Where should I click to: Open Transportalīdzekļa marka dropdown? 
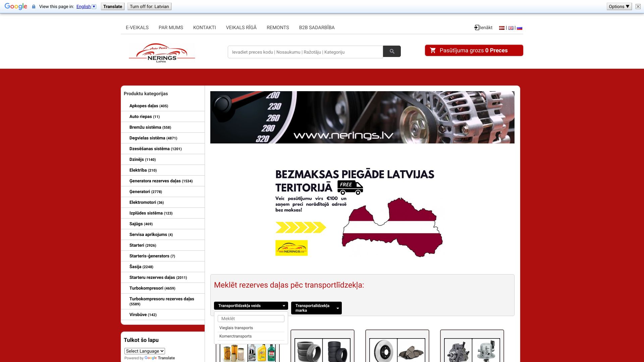click(x=316, y=308)
